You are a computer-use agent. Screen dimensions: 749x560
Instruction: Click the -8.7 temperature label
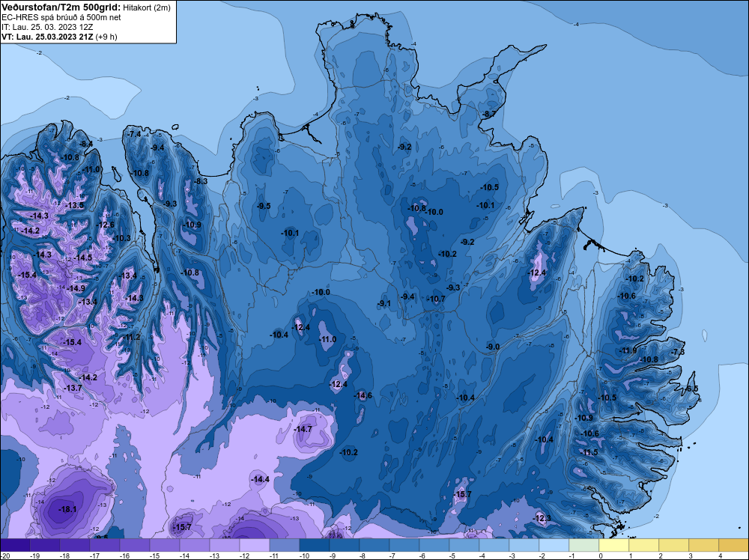pos(488,114)
